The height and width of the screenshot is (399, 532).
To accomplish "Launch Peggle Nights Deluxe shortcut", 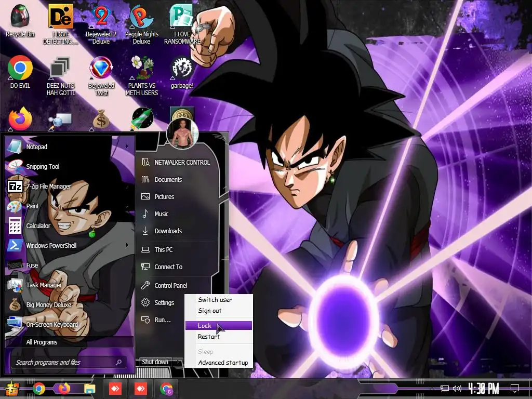I will [141, 24].
